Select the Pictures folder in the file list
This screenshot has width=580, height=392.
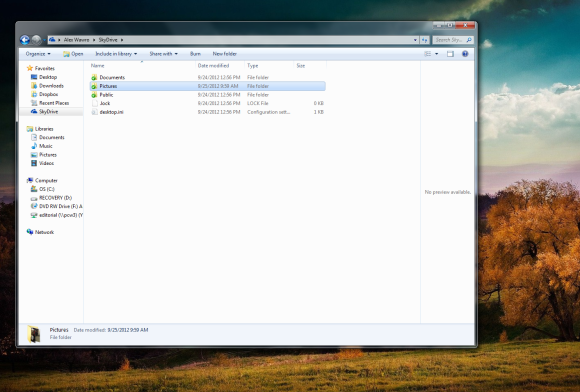pyautogui.click(x=208, y=86)
